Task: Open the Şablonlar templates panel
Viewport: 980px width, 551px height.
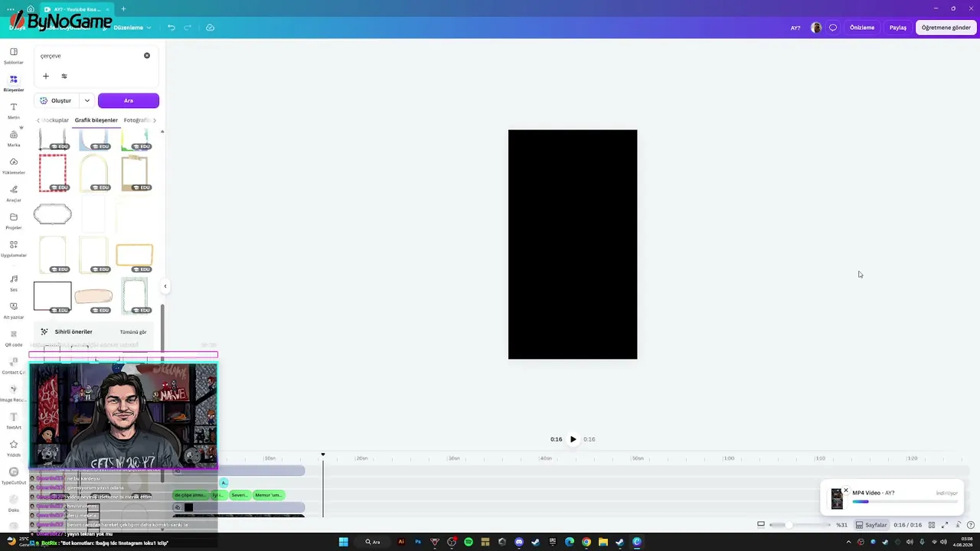Action: (x=14, y=56)
